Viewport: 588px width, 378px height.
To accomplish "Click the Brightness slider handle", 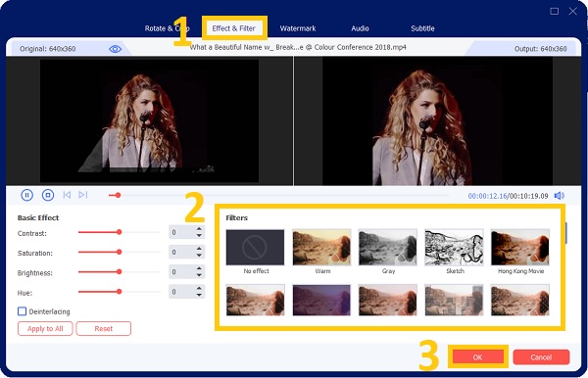I will point(119,271).
